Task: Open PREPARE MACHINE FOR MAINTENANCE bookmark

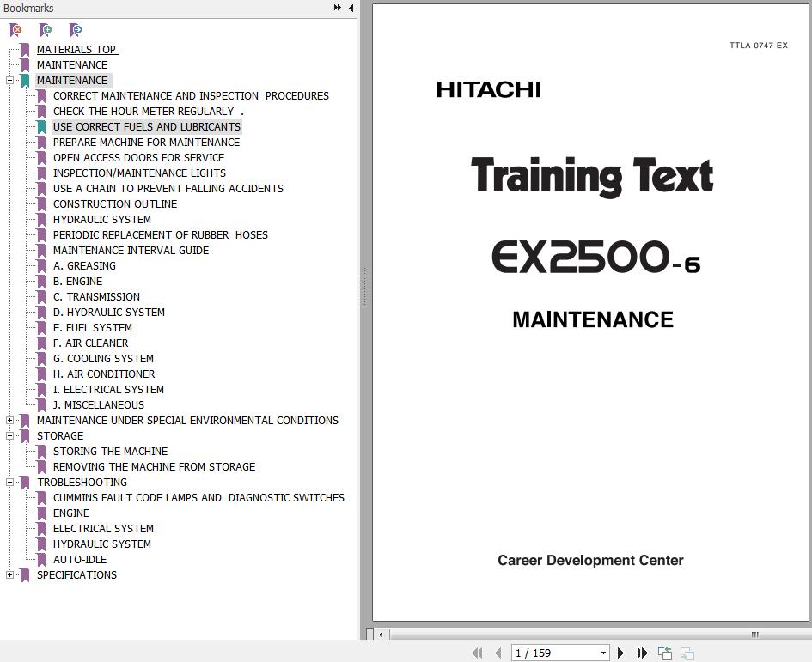Action: (x=146, y=142)
